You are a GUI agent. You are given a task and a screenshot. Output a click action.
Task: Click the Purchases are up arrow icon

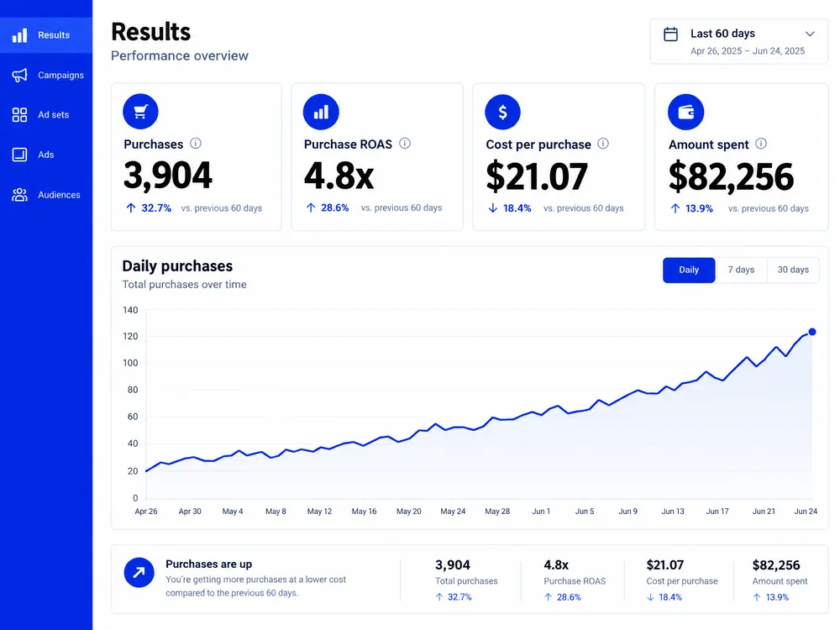coord(139,573)
